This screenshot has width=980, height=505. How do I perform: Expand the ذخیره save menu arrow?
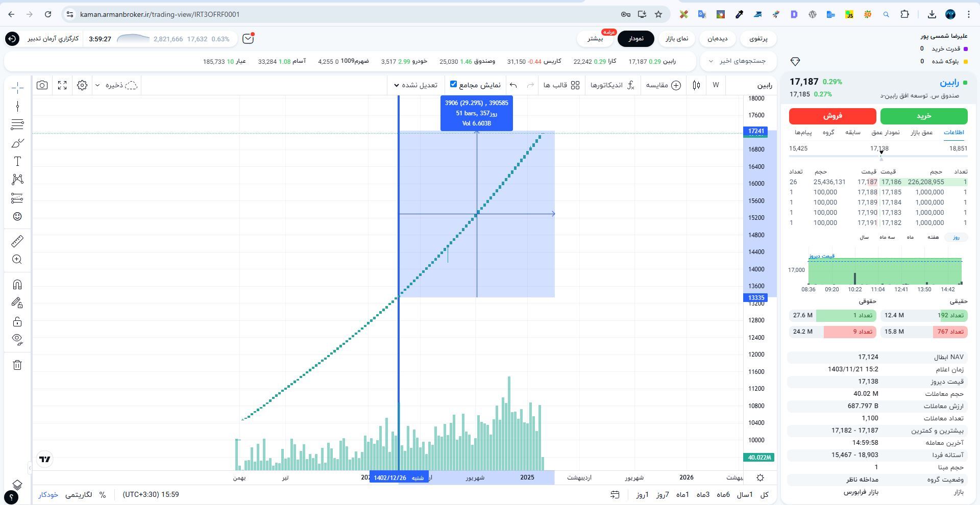tap(97, 85)
